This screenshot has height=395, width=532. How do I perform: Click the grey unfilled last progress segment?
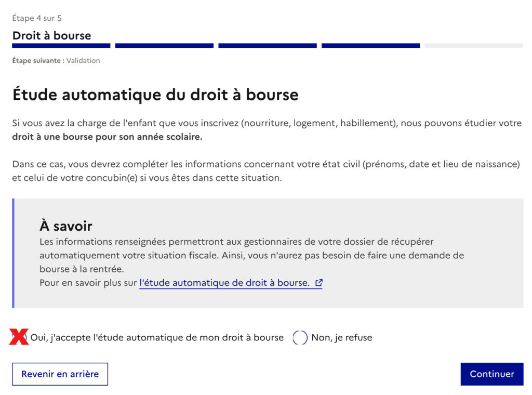[x=474, y=45]
